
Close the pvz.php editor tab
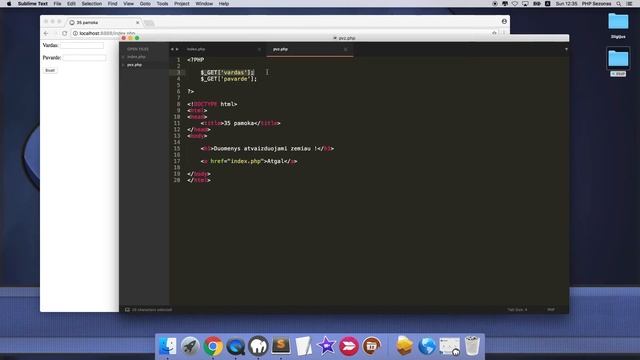(x=346, y=49)
